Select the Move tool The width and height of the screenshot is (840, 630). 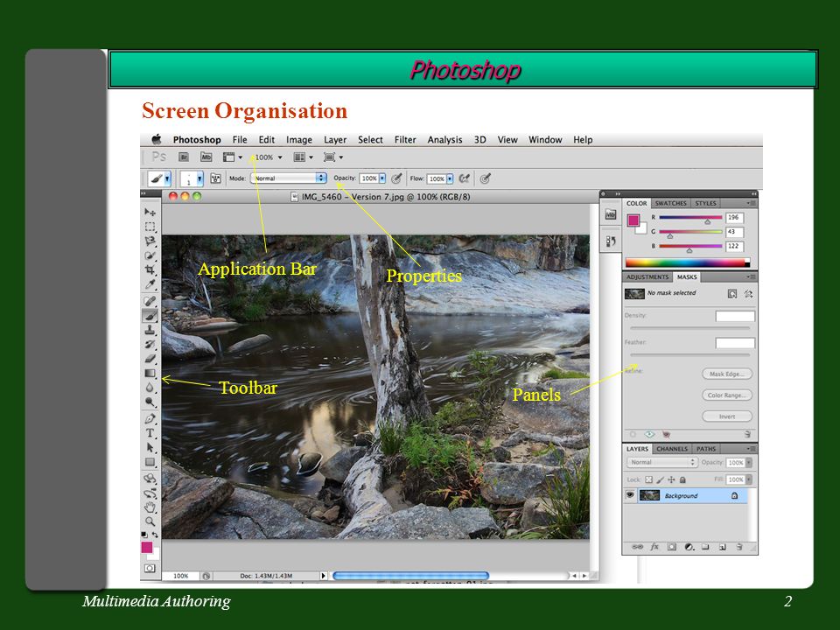[x=150, y=212]
